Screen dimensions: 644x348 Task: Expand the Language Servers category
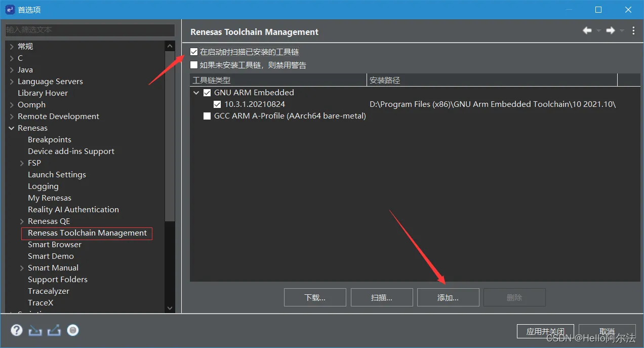(x=11, y=82)
